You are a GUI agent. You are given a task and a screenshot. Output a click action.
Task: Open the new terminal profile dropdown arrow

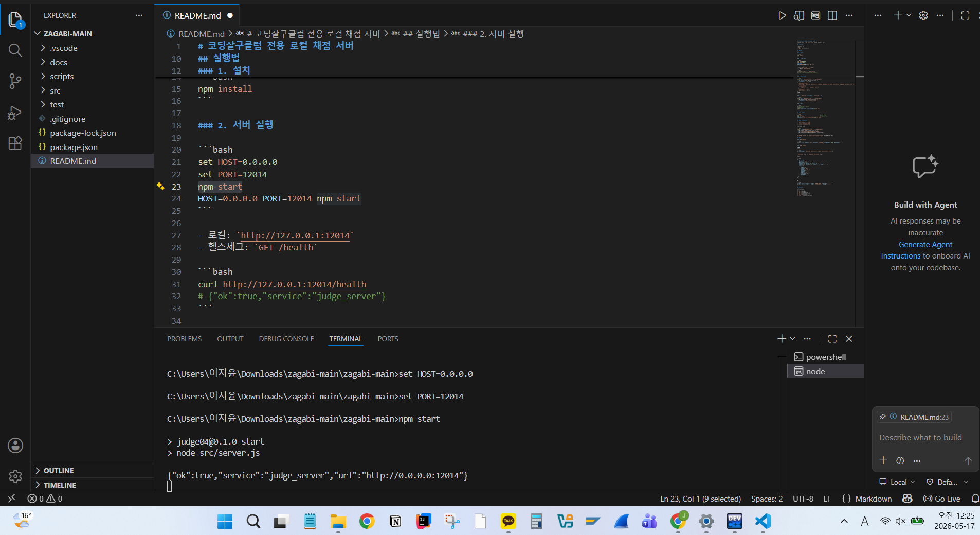(x=792, y=339)
